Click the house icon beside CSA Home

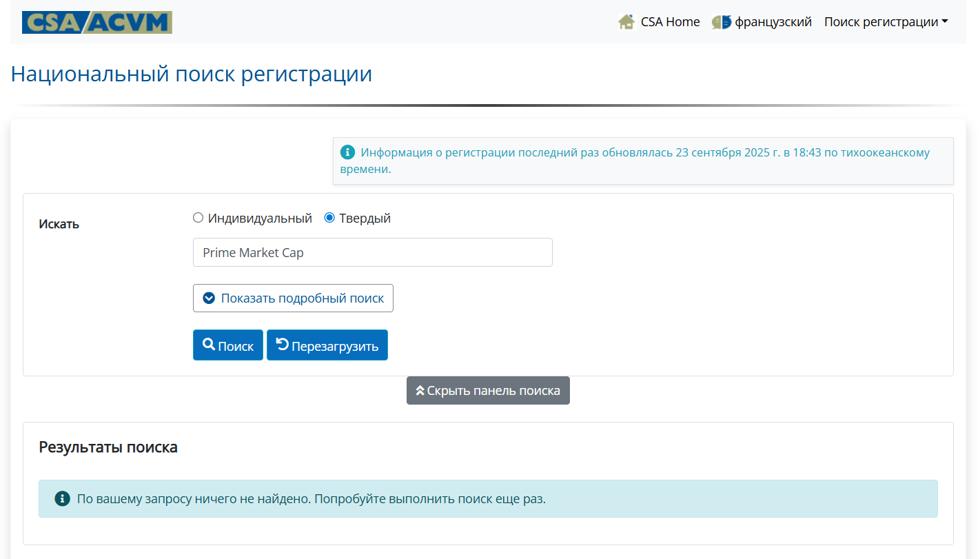(x=626, y=22)
